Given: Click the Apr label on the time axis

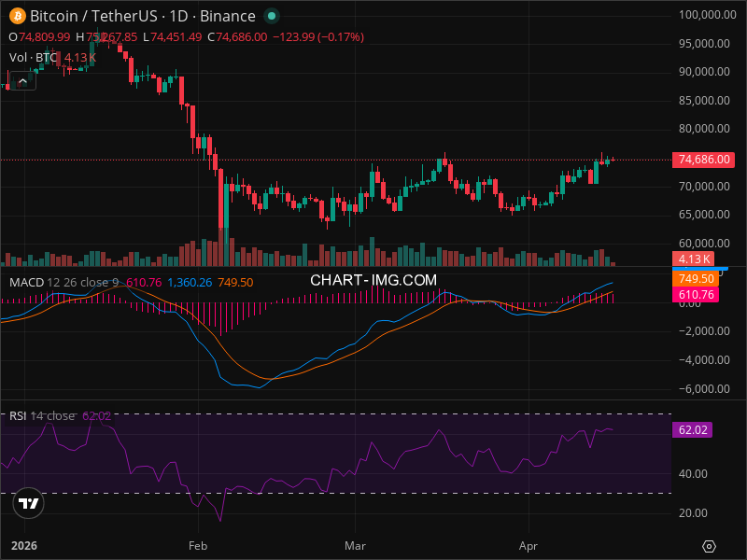Looking at the screenshot, I should click(529, 546).
